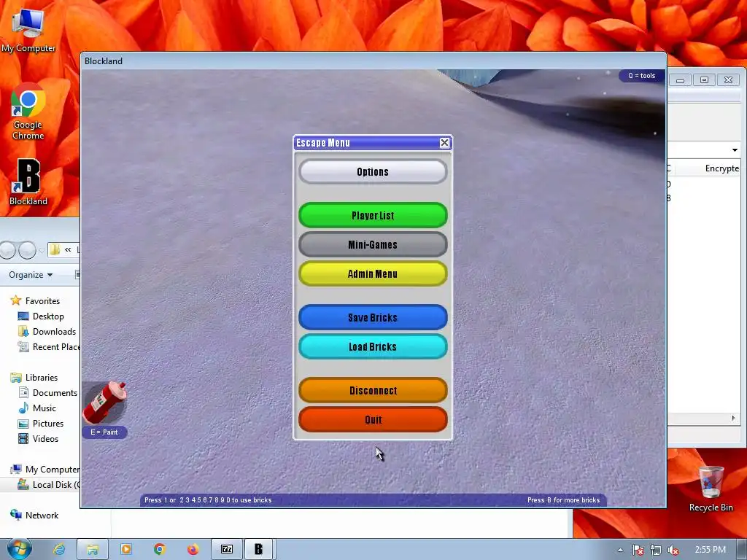Select the paint spray can icon
The height and width of the screenshot is (560, 747).
[x=104, y=402]
